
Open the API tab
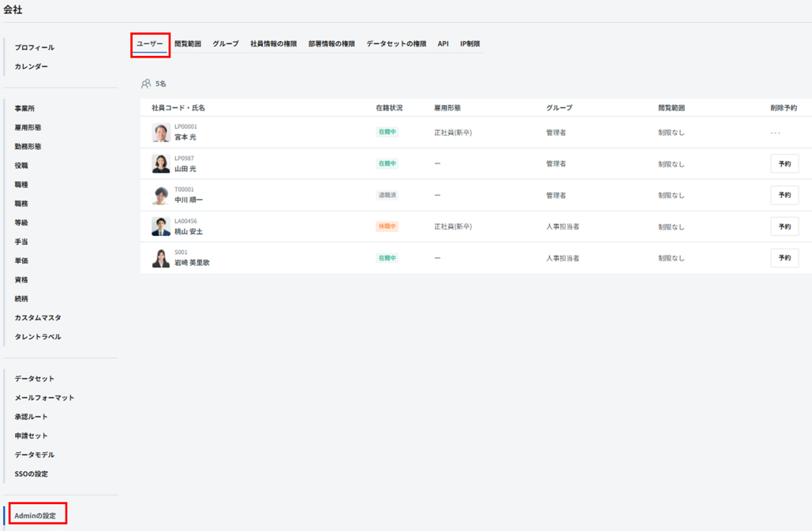(x=443, y=44)
